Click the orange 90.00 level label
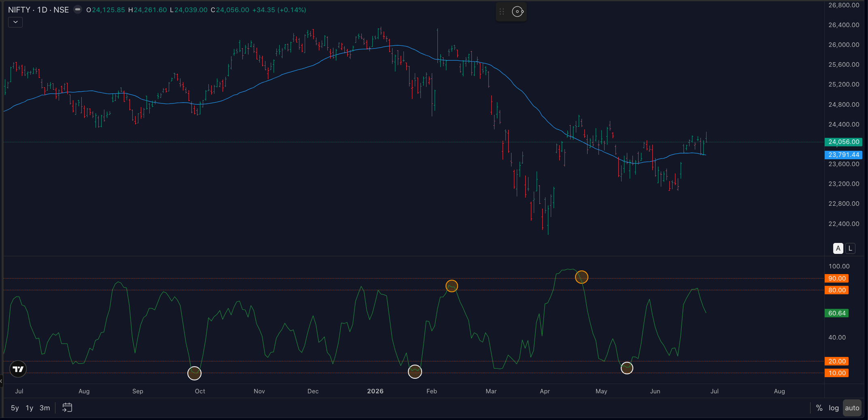The width and height of the screenshot is (868, 420). 837,279
